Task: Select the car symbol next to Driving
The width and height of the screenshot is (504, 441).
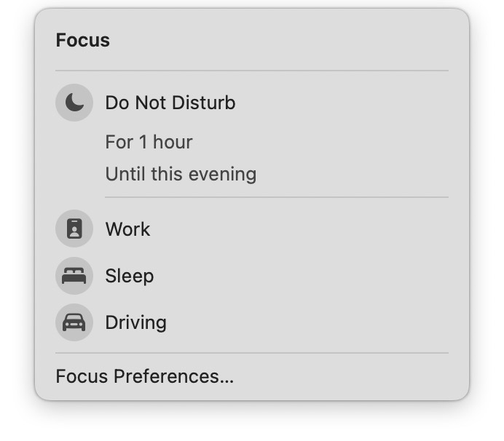Action: (x=74, y=322)
